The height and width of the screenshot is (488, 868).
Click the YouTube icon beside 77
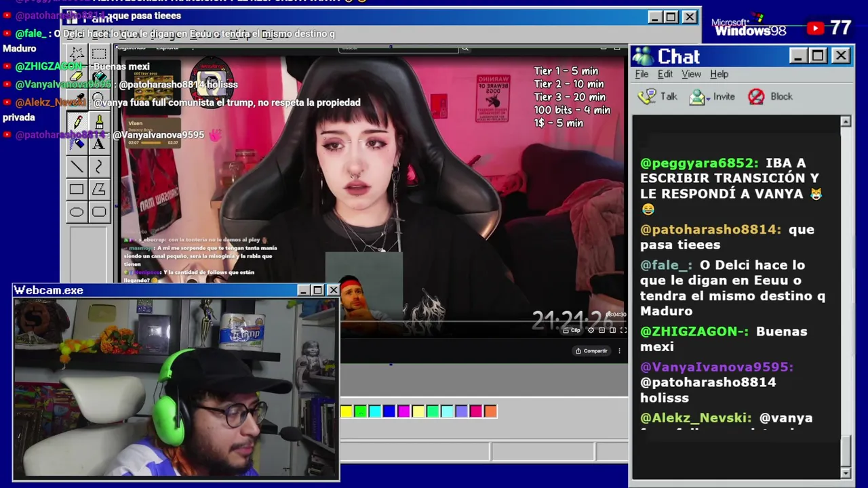click(x=816, y=28)
